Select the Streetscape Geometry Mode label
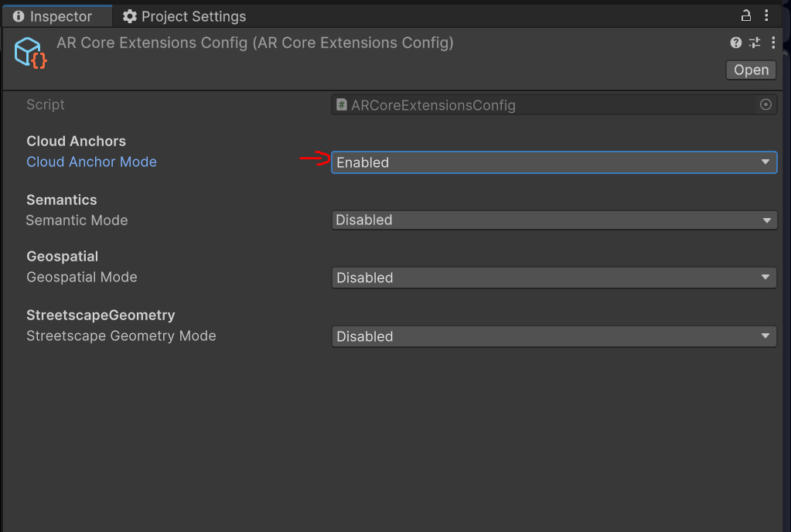791x532 pixels. pos(121,336)
